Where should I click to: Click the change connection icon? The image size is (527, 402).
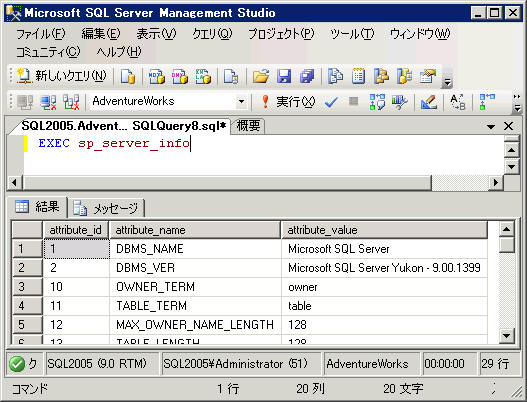point(71,102)
